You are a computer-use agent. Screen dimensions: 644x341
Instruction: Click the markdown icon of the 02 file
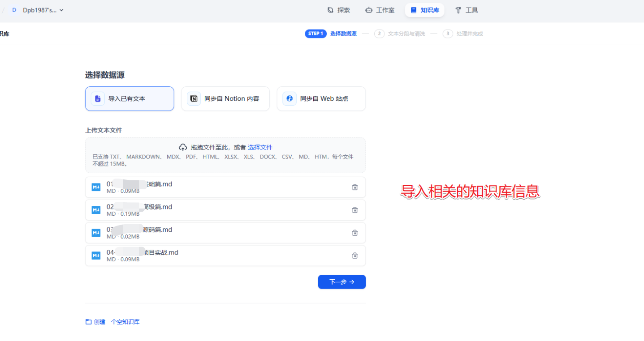coord(96,210)
